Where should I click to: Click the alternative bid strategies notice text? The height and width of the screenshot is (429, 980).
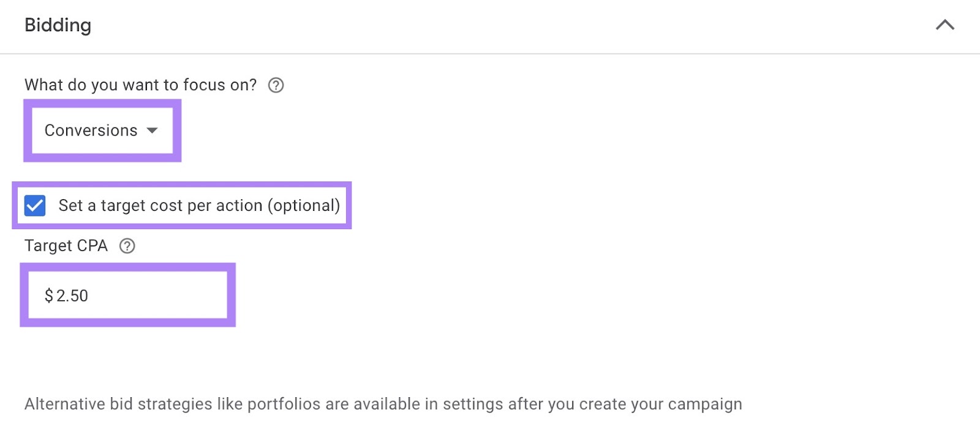pos(383,404)
